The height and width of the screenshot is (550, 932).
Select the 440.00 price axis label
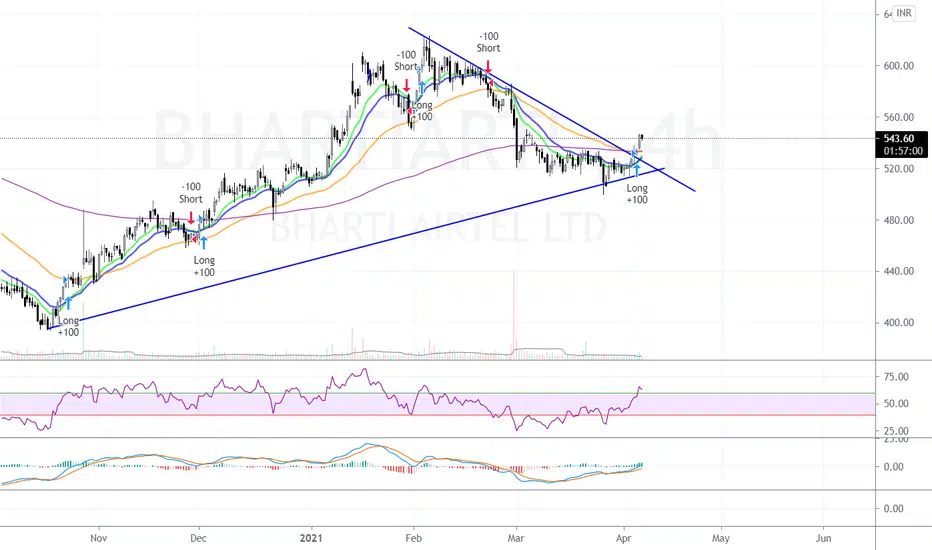coord(899,271)
